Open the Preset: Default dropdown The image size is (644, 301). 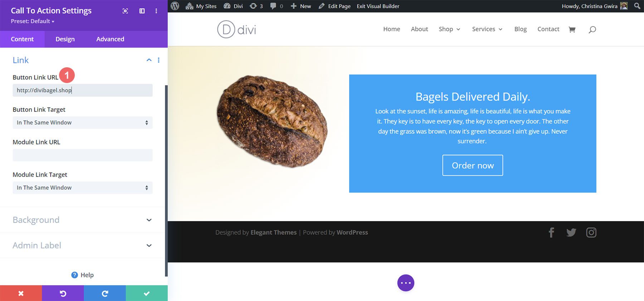[33, 21]
